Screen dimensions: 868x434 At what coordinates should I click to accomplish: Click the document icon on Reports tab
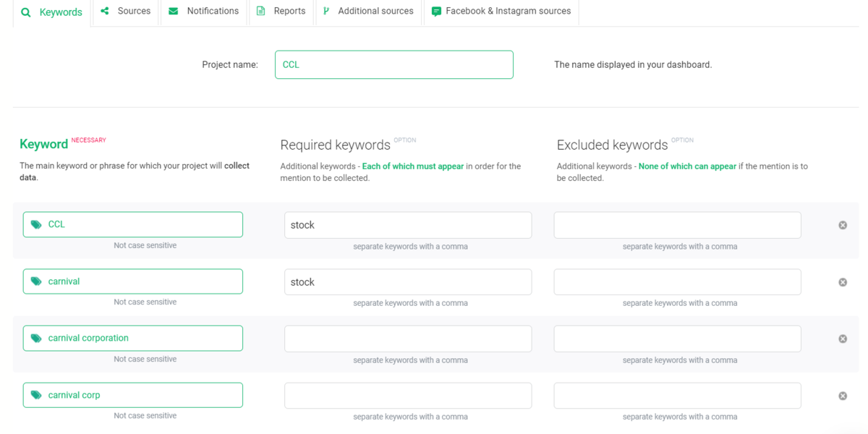[261, 11]
